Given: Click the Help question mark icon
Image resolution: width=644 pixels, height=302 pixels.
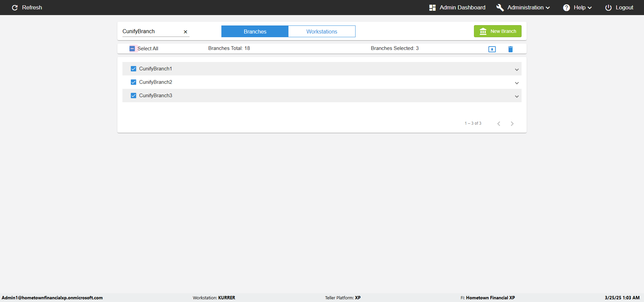Looking at the screenshot, I should coord(567,7).
